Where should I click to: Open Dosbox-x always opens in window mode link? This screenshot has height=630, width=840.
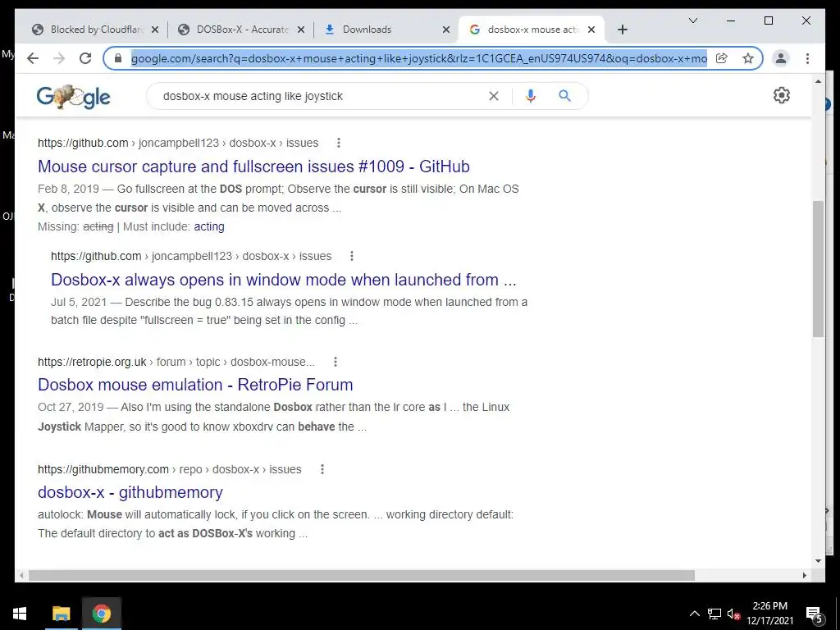[x=283, y=280]
